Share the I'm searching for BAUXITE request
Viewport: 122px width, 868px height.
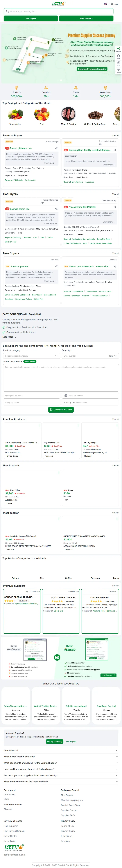115,207
